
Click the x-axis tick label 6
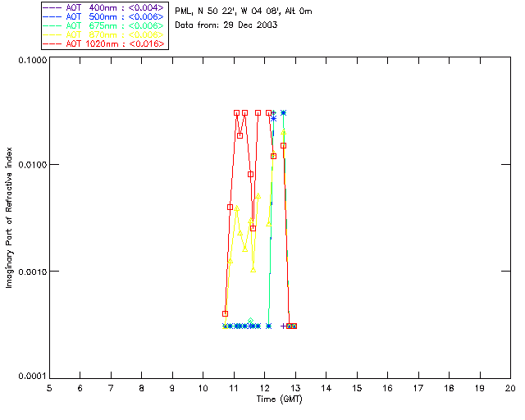pyautogui.click(x=80, y=388)
